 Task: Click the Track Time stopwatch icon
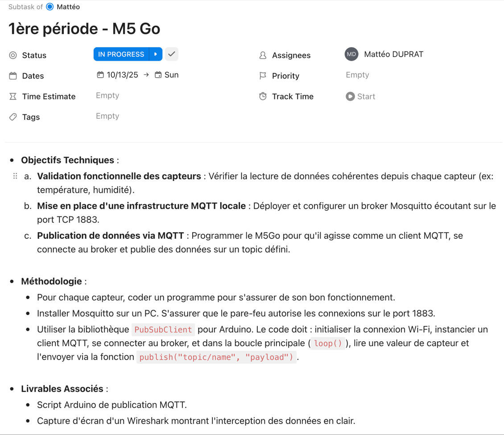(x=263, y=96)
